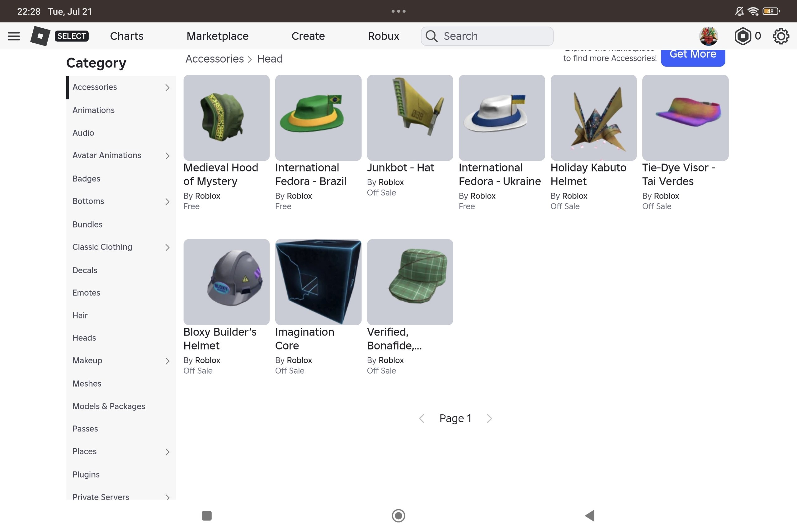This screenshot has width=797, height=532.
Task: Tap the Roblox logo home icon
Action: (40, 36)
